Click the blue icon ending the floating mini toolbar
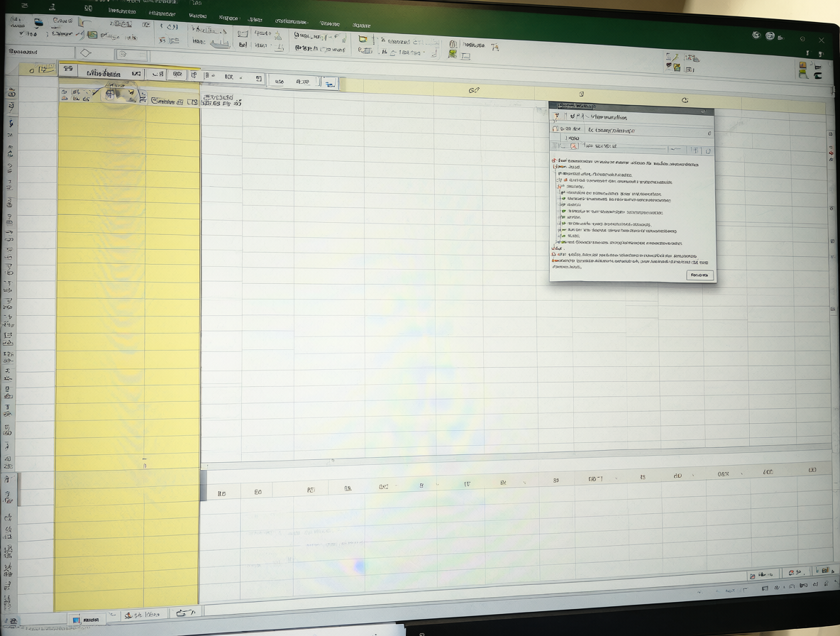The height and width of the screenshot is (636, 840). [329, 83]
